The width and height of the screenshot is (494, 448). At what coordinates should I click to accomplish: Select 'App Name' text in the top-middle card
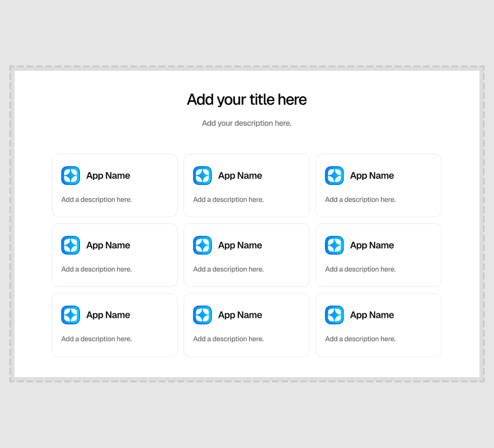[x=240, y=176]
